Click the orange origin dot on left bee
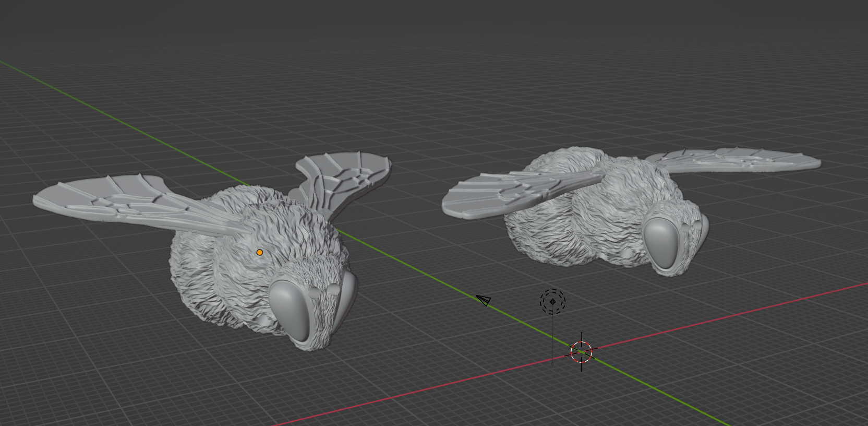Screen dimensions: 868x426 259,253
